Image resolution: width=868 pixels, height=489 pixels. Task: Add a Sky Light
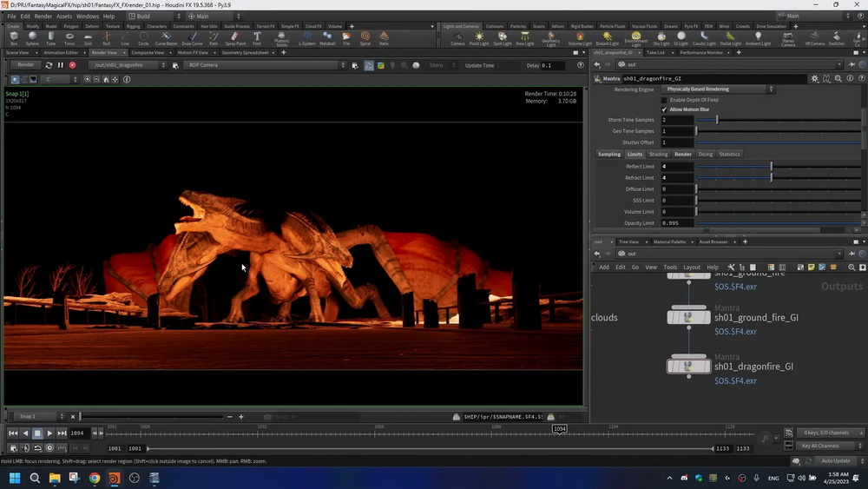click(x=661, y=38)
